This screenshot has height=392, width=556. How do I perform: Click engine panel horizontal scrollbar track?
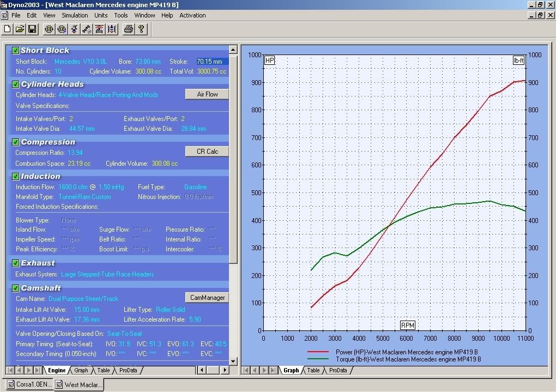click(x=214, y=370)
